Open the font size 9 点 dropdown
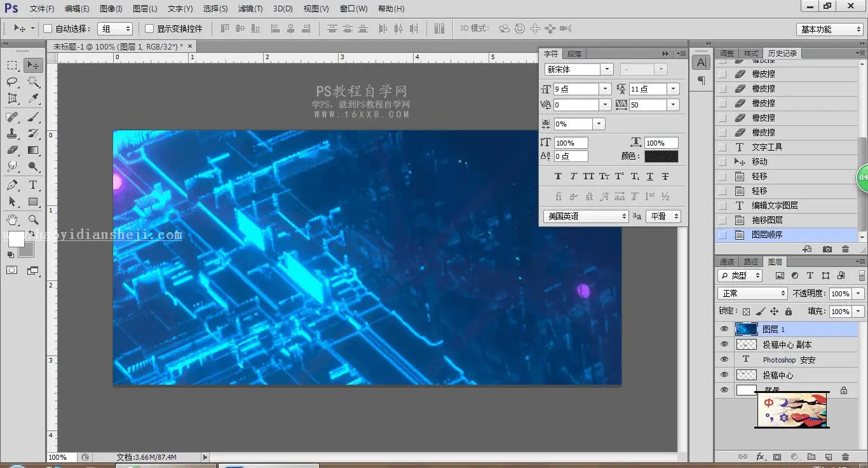Viewport: 868px width, 468px height. 605,89
